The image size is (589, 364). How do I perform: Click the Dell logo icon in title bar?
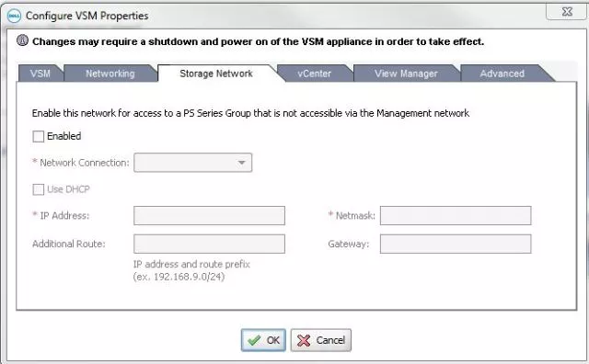pyautogui.click(x=14, y=17)
